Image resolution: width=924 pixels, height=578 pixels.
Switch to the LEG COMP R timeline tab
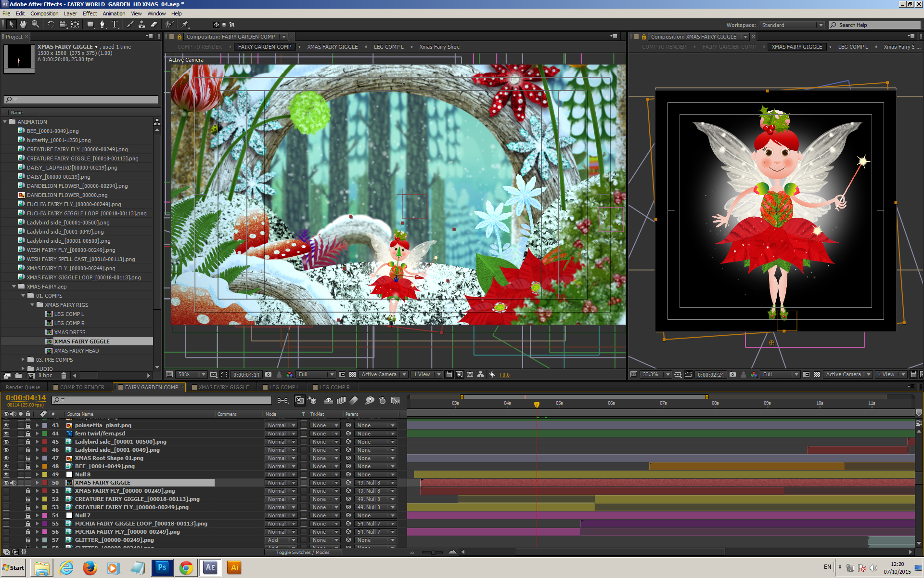tap(334, 387)
